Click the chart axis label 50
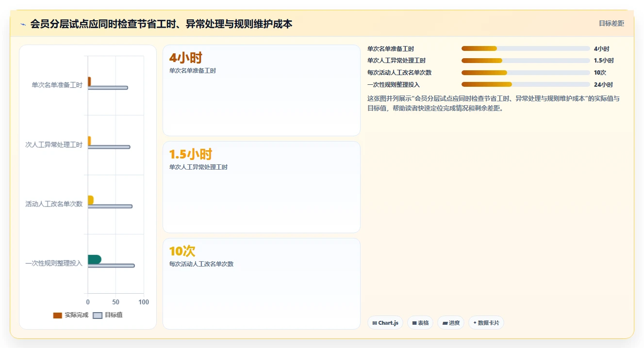The width and height of the screenshot is (644, 348). pyautogui.click(x=116, y=302)
